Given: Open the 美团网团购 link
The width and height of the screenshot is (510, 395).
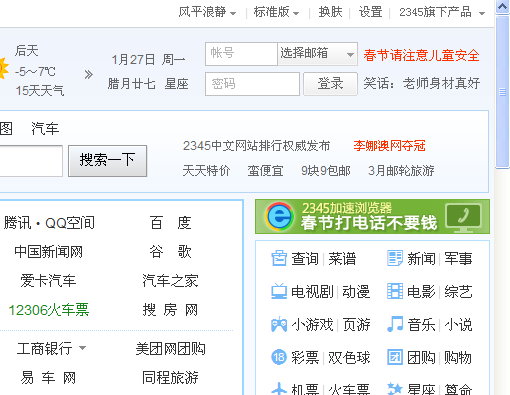Looking at the screenshot, I should point(170,349).
